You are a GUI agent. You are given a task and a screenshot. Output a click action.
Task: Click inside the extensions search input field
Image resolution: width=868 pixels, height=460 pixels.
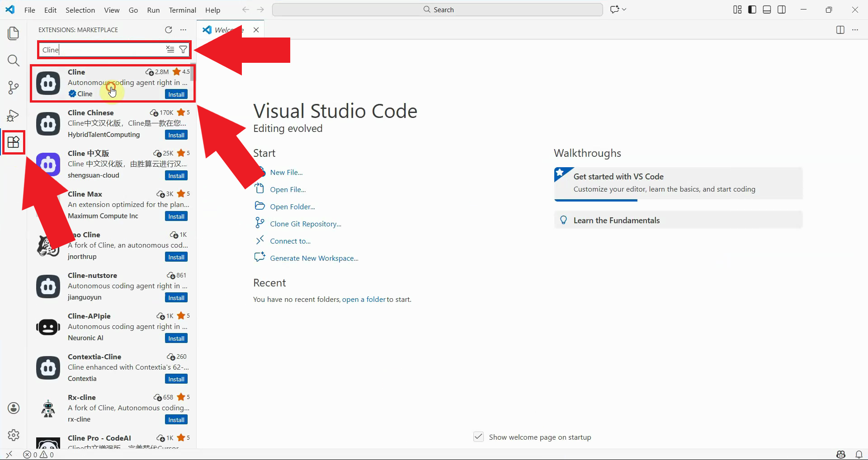coord(104,50)
